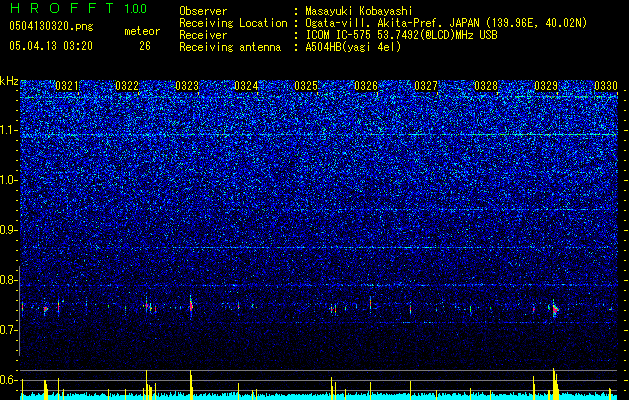629x400 pixels.
Task: Click the 0321 time marker
Action: click(67, 86)
